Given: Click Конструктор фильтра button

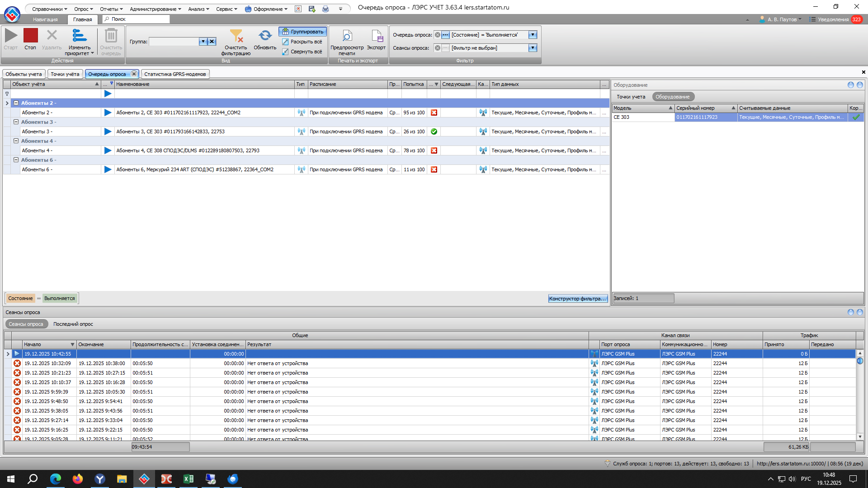Looking at the screenshot, I should coord(577,299).
